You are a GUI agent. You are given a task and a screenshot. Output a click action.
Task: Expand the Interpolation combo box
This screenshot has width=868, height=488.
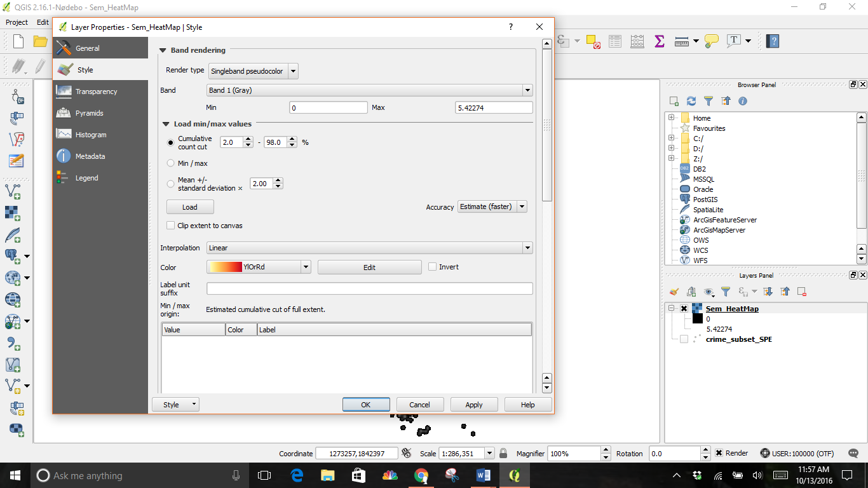[369, 248]
